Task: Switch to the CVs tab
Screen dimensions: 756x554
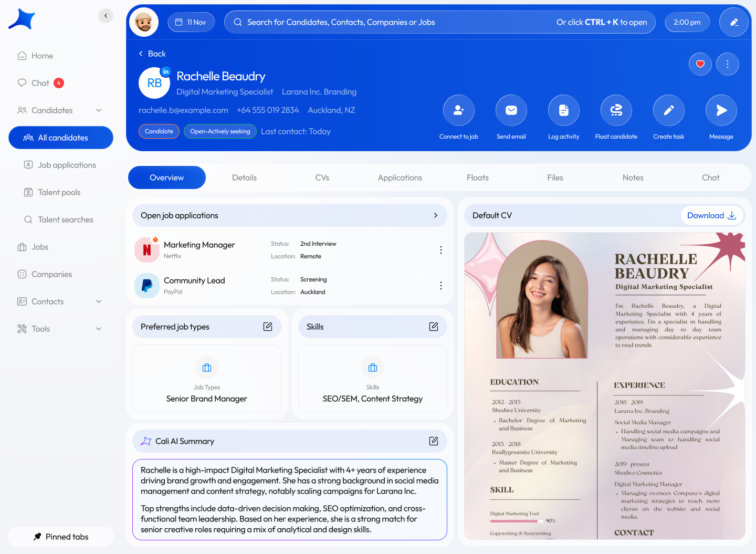Action: click(322, 177)
